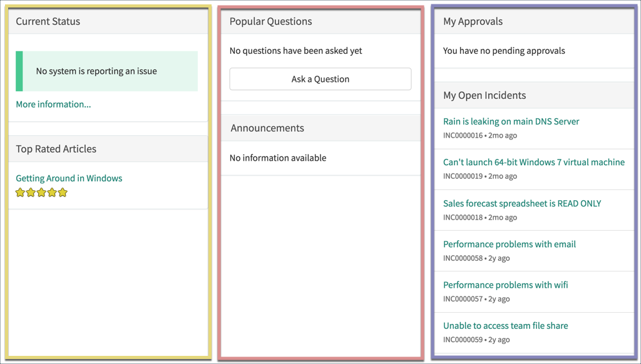Click the Current Status panel header
Screen dimensions: 641x364
[48, 21]
